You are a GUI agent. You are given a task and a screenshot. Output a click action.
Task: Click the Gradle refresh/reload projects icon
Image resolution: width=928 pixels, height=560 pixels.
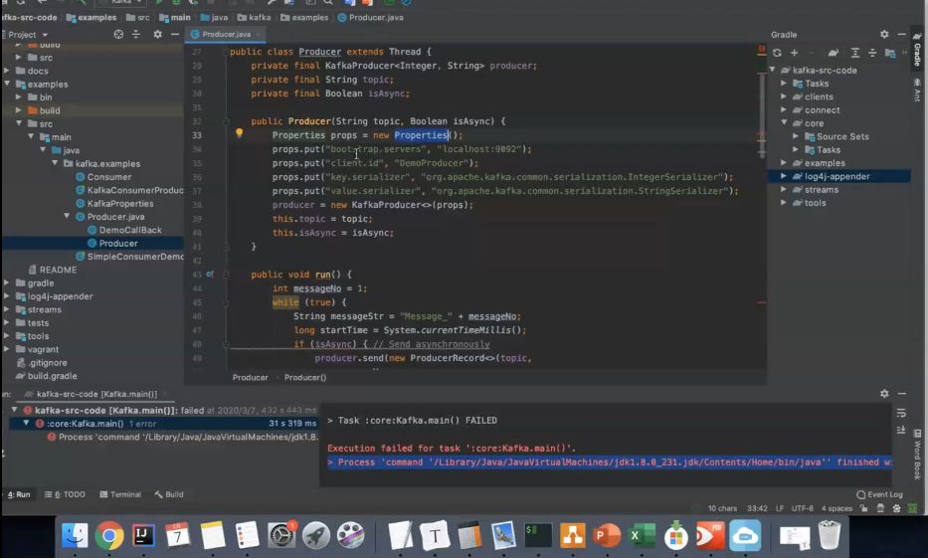tap(777, 53)
